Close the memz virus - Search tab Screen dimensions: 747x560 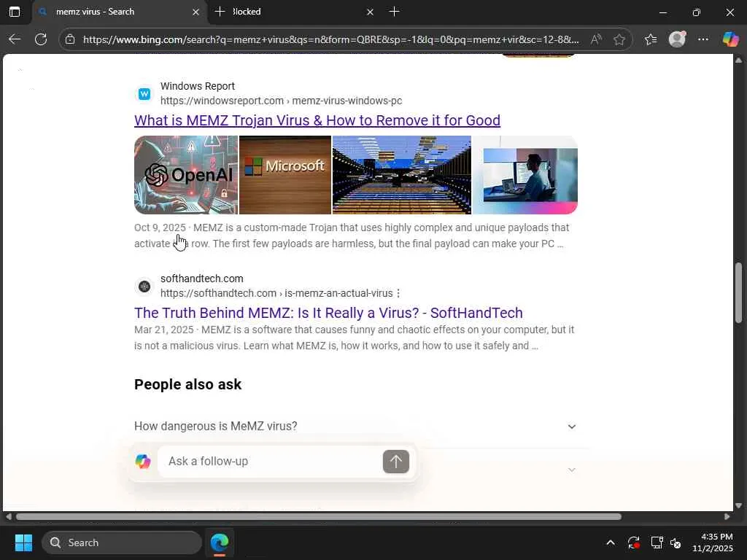[x=196, y=12]
